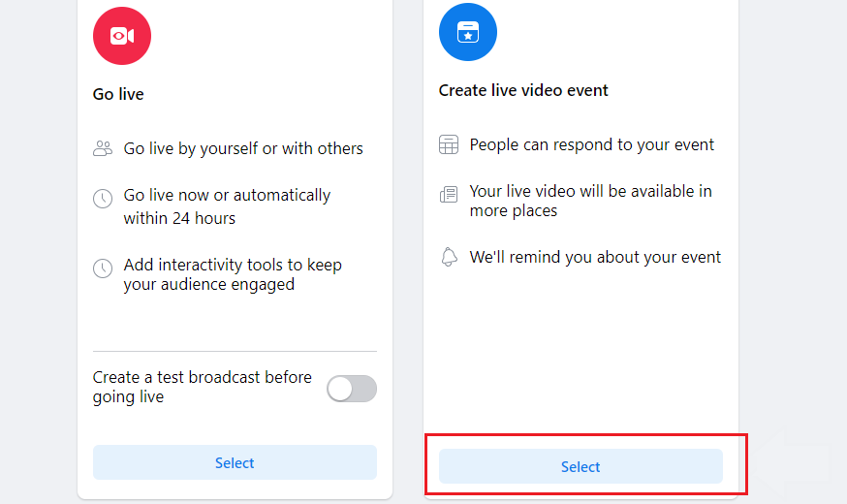Click the news feed icon beside Your live video
The width and height of the screenshot is (847, 504).
449,194
